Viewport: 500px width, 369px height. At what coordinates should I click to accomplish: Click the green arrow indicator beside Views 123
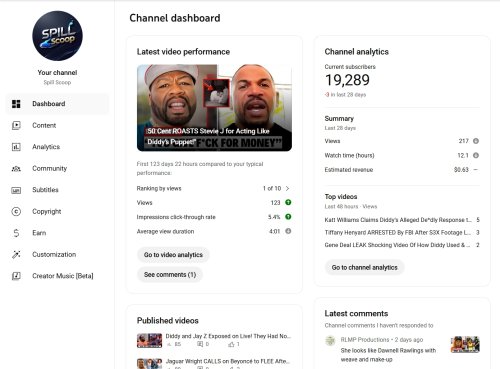click(288, 202)
